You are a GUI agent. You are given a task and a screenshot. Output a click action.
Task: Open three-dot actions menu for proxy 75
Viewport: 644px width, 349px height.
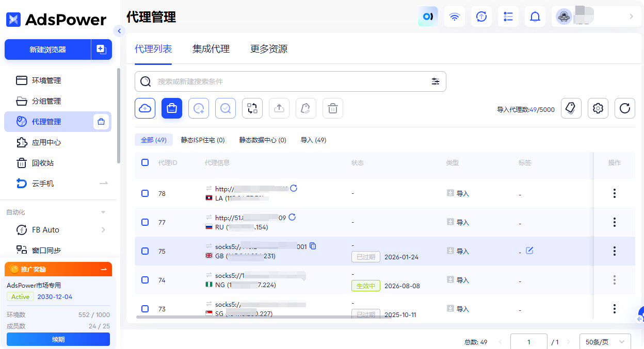point(614,251)
